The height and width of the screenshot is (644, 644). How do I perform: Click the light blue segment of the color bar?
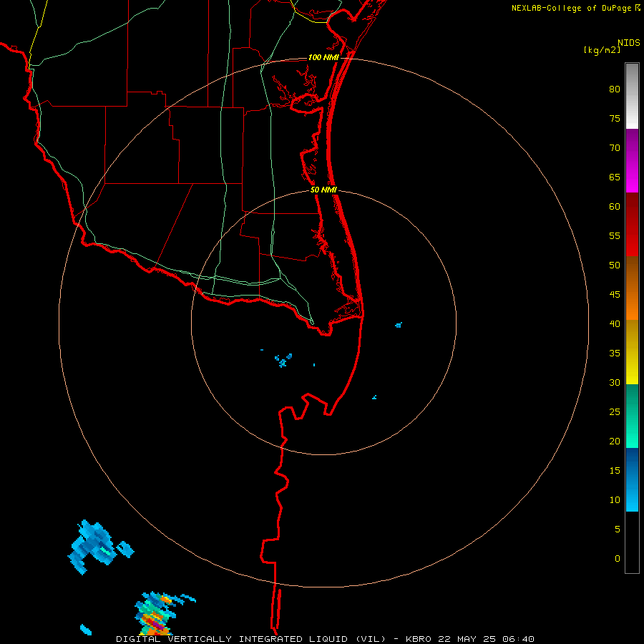coord(632,479)
